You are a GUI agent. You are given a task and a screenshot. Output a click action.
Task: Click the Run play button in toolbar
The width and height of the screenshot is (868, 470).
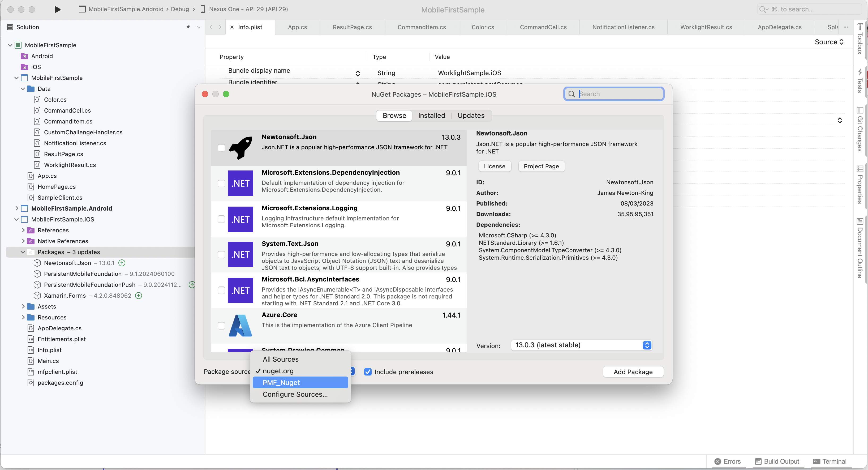pyautogui.click(x=57, y=9)
